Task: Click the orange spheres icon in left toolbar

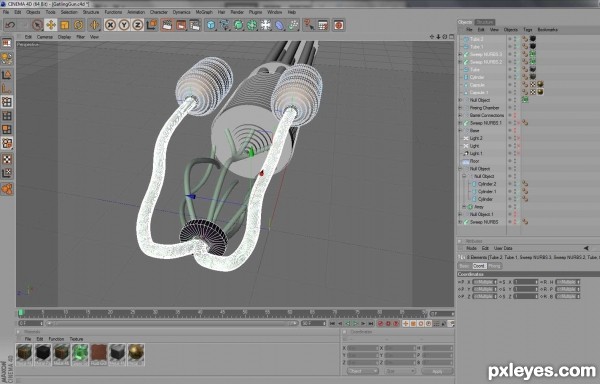Action: (7, 189)
